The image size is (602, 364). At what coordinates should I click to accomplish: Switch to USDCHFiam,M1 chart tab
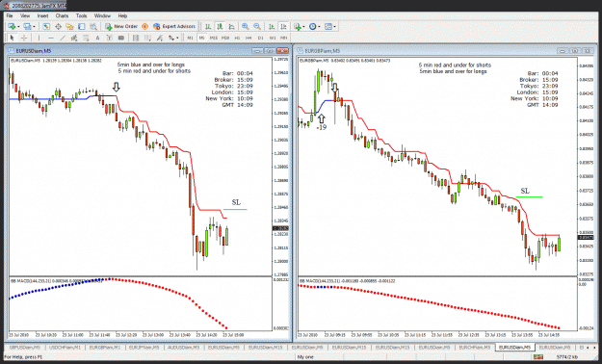point(65,347)
